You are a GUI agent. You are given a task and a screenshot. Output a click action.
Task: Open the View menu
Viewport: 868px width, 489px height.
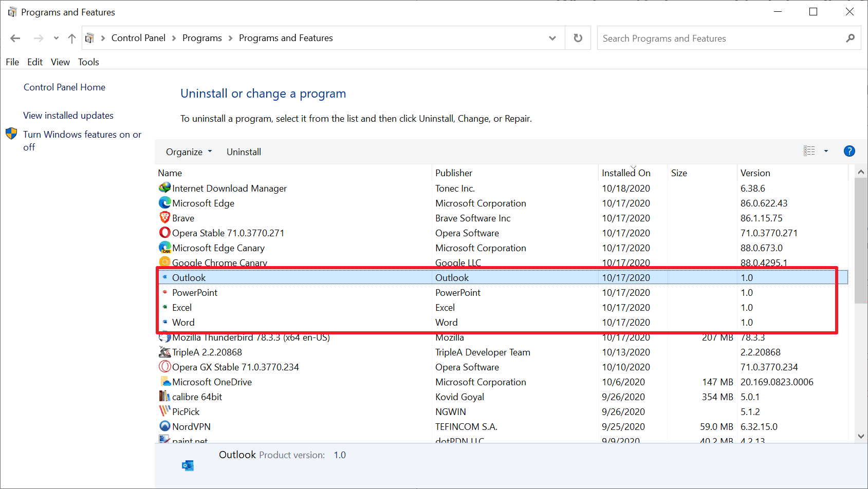click(x=60, y=62)
